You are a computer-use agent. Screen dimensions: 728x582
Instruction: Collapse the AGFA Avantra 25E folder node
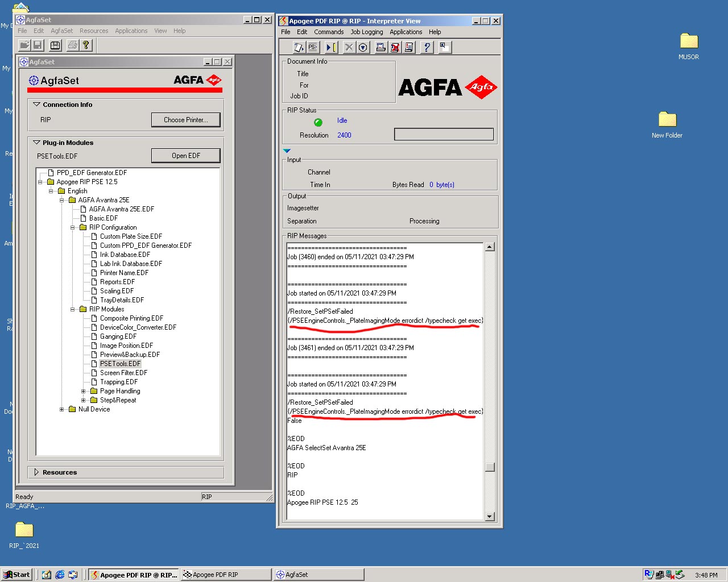click(62, 200)
